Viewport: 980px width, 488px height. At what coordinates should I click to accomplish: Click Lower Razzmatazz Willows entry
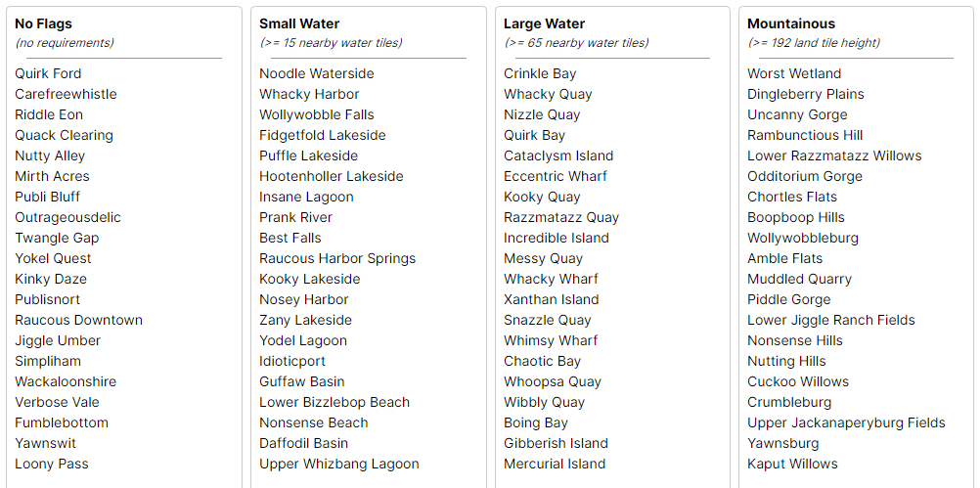[x=834, y=155]
